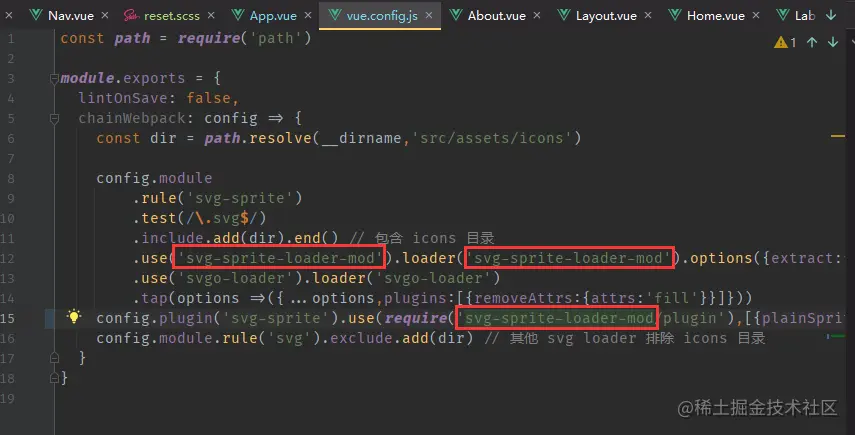
Task: Open the Home.vue tab
Action: tap(716, 16)
